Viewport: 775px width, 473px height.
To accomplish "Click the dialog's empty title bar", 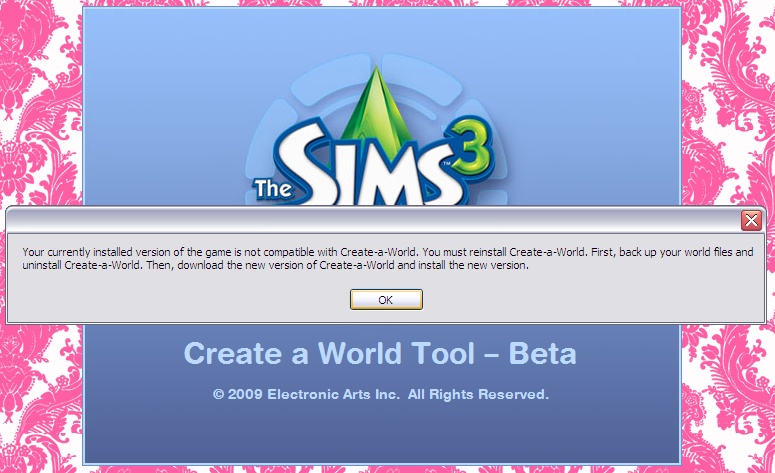I will (373, 220).
